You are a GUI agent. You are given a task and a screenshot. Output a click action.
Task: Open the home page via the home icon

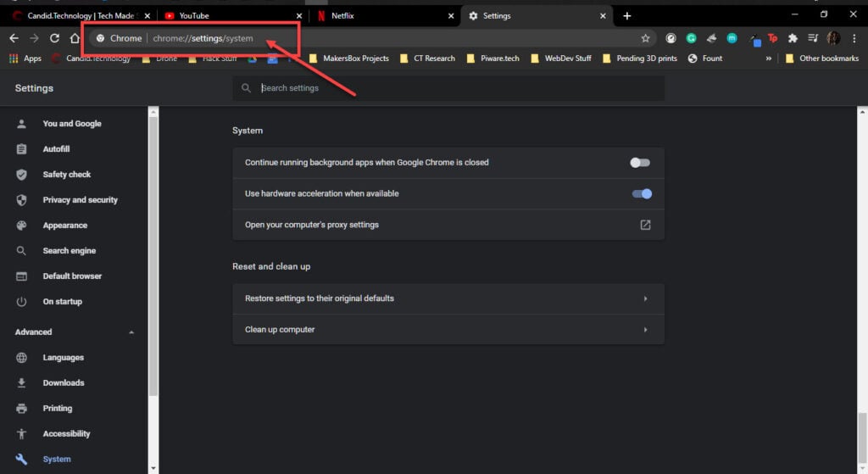75,38
